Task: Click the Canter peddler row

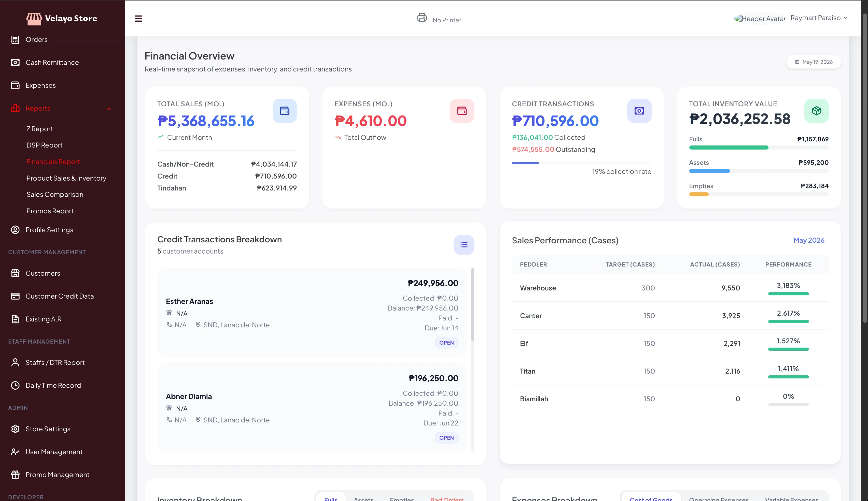Action: [x=670, y=315]
